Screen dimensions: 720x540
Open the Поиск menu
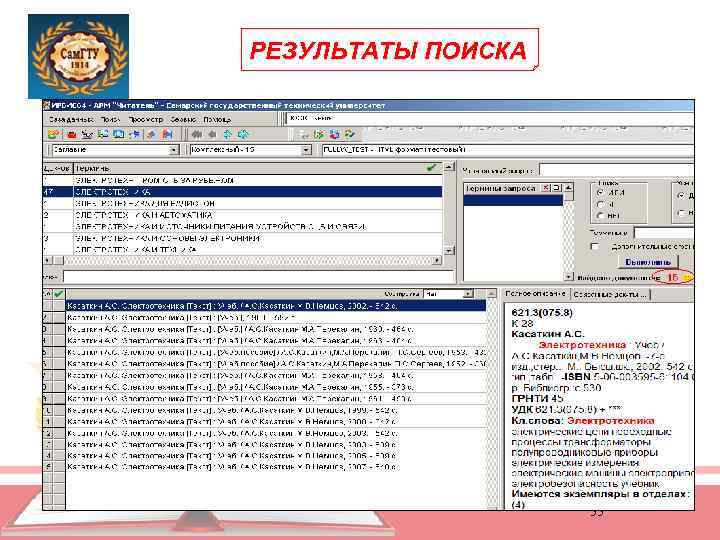click(x=110, y=119)
